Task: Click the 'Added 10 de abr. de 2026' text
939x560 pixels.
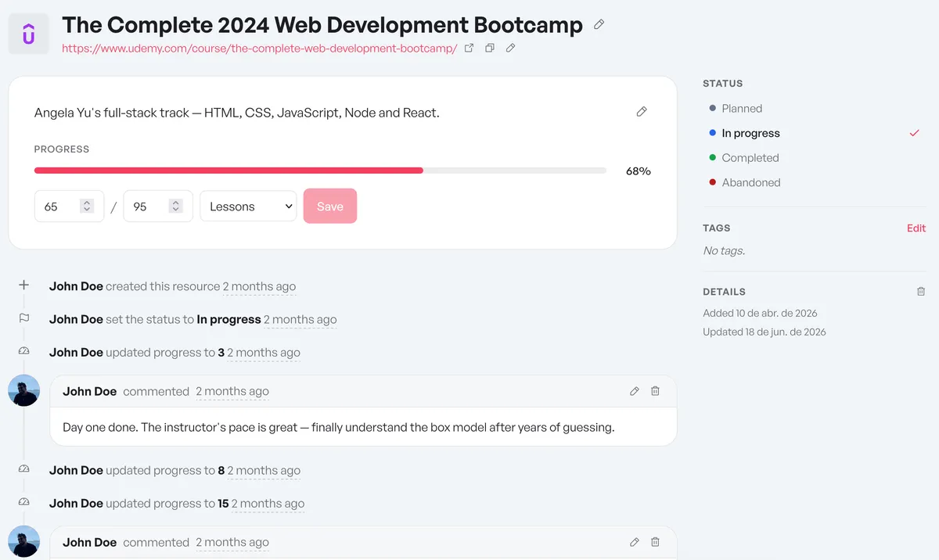Action: click(760, 313)
